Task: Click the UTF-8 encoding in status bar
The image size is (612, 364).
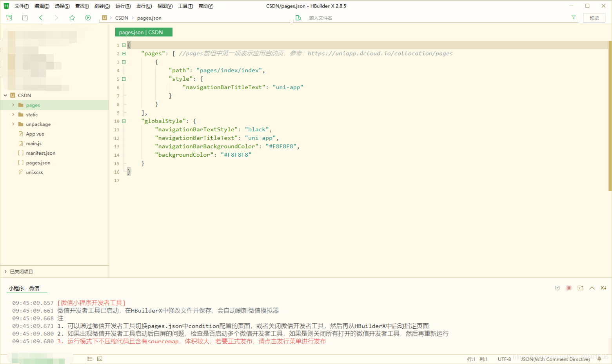Action: point(504,359)
